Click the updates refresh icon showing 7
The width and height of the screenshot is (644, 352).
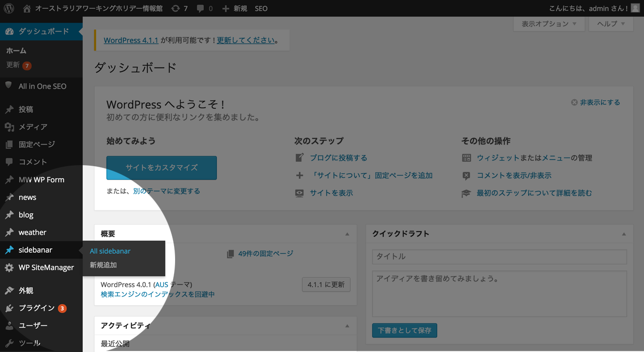(x=175, y=9)
